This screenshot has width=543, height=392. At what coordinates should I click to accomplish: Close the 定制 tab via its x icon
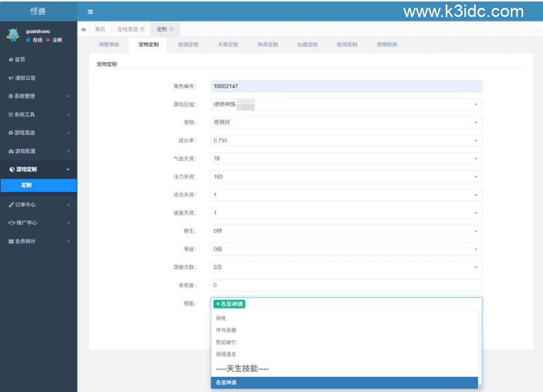click(171, 29)
